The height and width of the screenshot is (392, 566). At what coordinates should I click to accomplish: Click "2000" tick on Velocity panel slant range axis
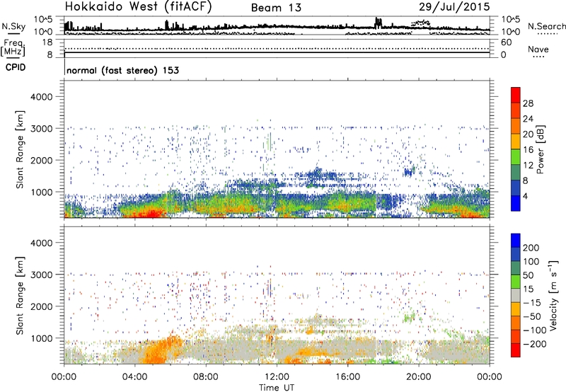click(x=42, y=306)
